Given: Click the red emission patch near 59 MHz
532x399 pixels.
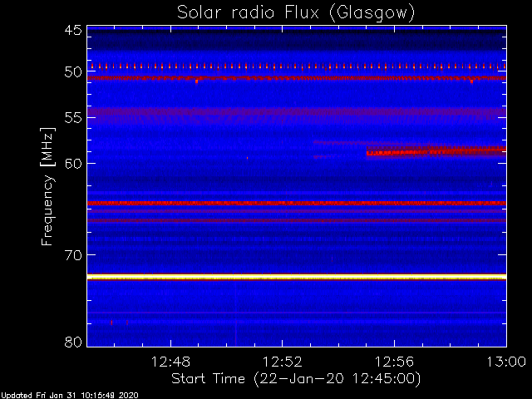Looking at the screenshot, I should point(436,151).
